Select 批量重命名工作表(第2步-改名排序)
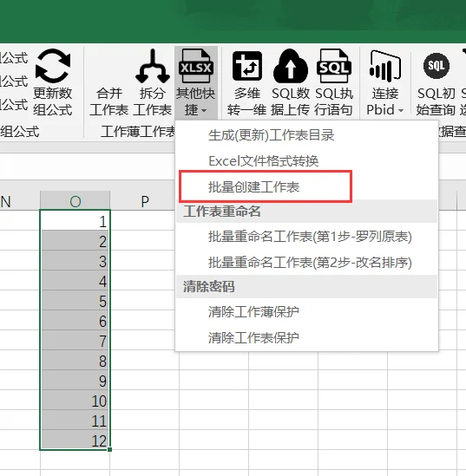The height and width of the screenshot is (476, 466). (307, 263)
